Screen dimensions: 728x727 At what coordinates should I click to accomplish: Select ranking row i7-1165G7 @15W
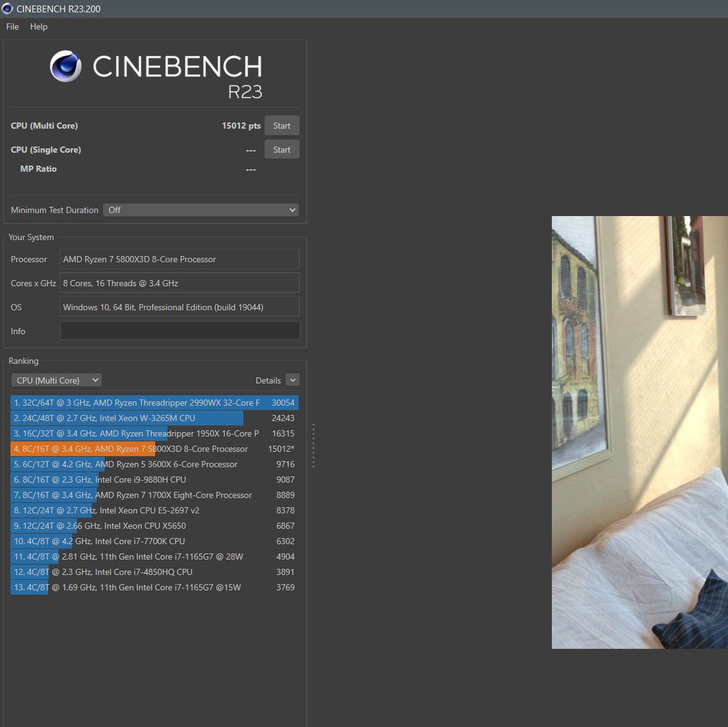(x=155, y=587)
